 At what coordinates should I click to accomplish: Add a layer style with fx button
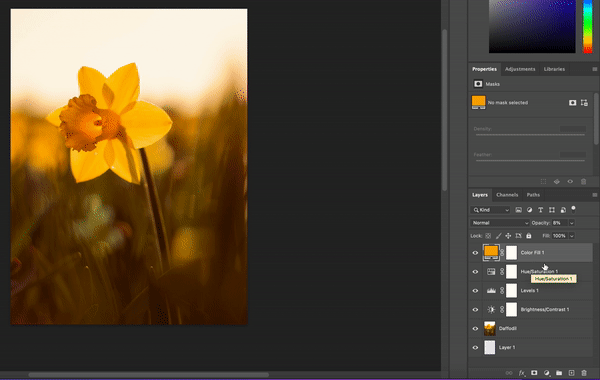pyautogui.click(x=522, y=373)
